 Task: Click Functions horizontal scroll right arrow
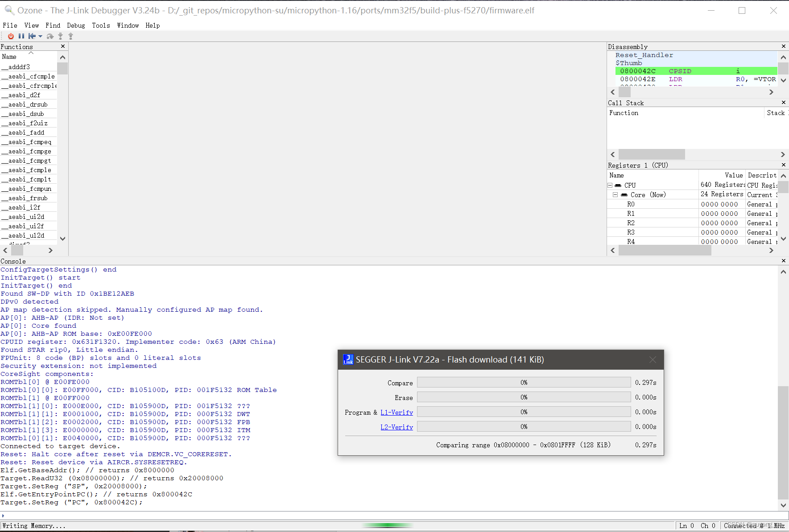(50, 251)
